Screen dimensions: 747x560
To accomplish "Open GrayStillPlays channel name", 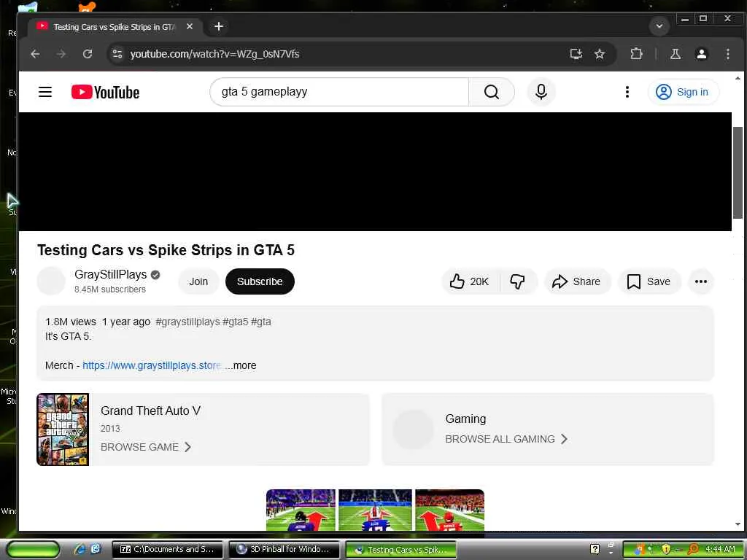I will [111, 274].
